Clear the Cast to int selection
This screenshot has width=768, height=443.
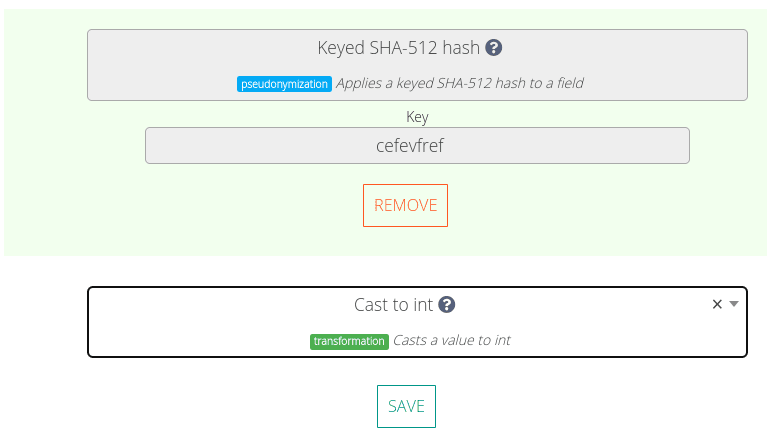717,305
